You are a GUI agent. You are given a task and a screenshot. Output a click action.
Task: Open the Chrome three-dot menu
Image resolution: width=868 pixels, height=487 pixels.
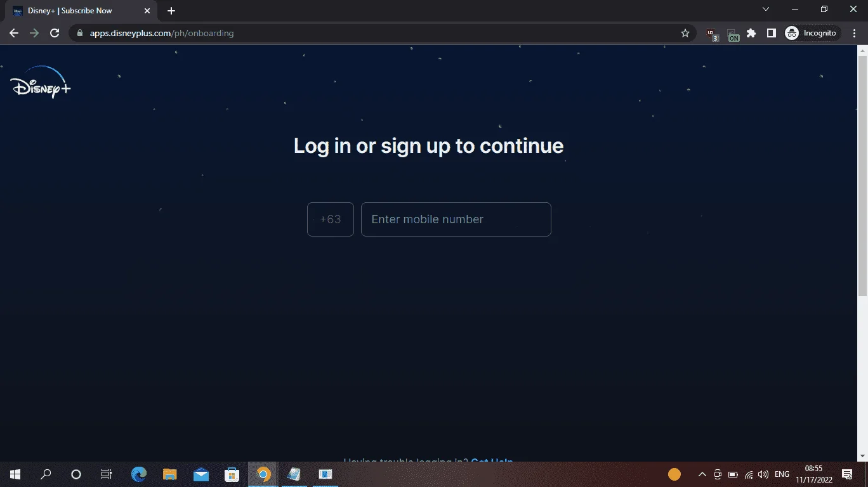click(x=855, y=33)
